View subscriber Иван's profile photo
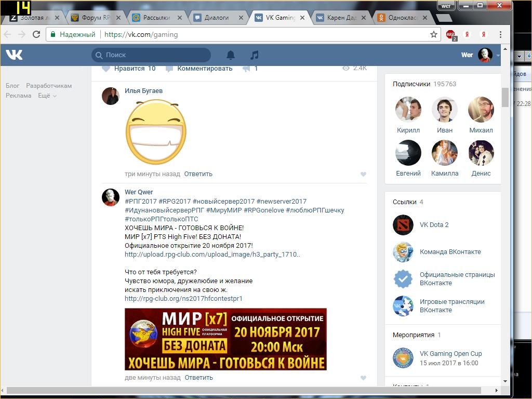 [445, 109]
